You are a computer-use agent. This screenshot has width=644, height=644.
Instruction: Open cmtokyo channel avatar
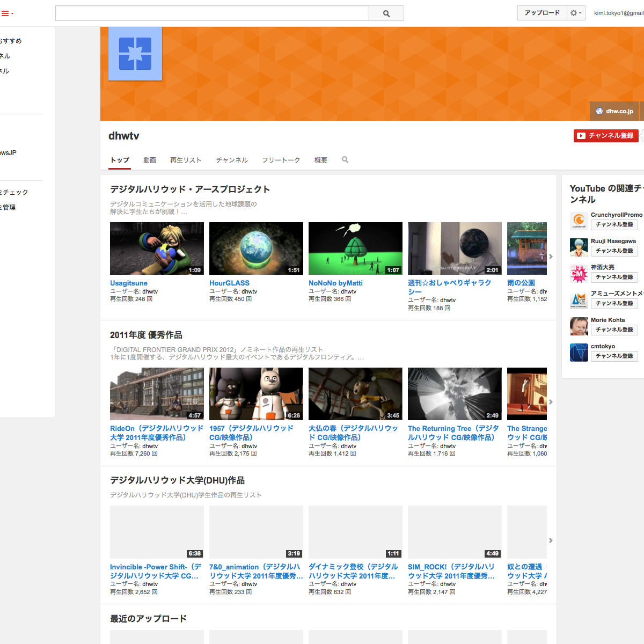point(579,352)
